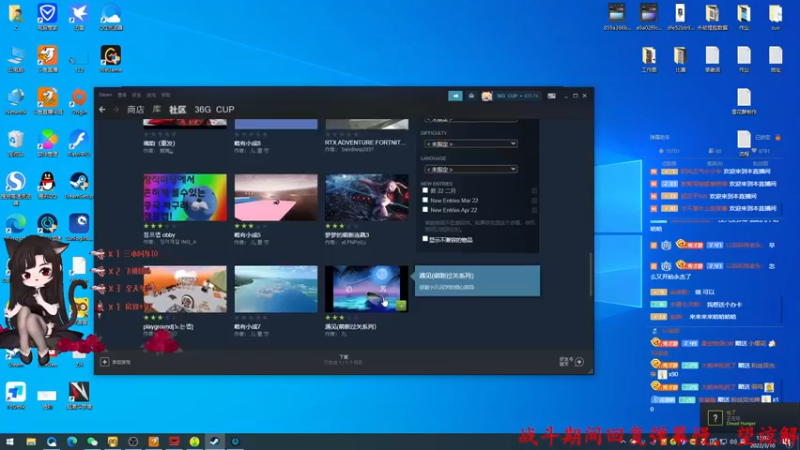Switch to 社区 (Community) tab
Screen dimensions: 800x450
(178, 109)
